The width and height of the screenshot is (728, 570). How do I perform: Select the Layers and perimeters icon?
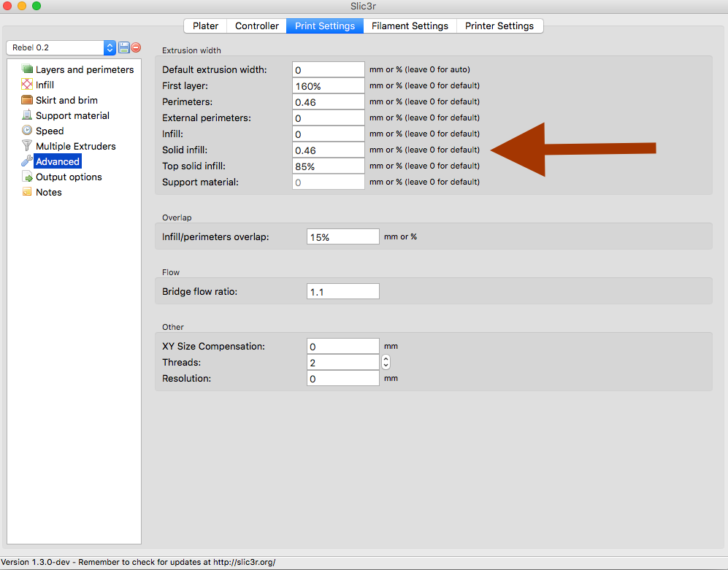tap(28, 69)
